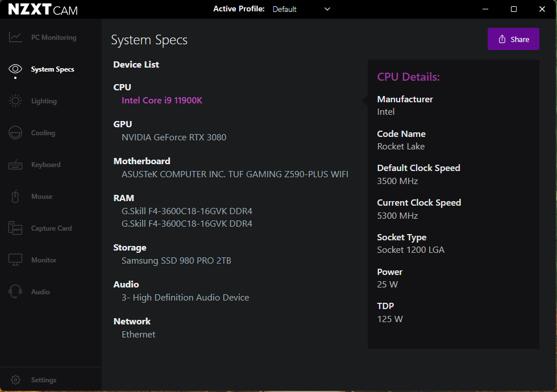Select Intel Core i9 11900K device
The image size is (557, 392).
pyautogui.click(x=162, y=101)
